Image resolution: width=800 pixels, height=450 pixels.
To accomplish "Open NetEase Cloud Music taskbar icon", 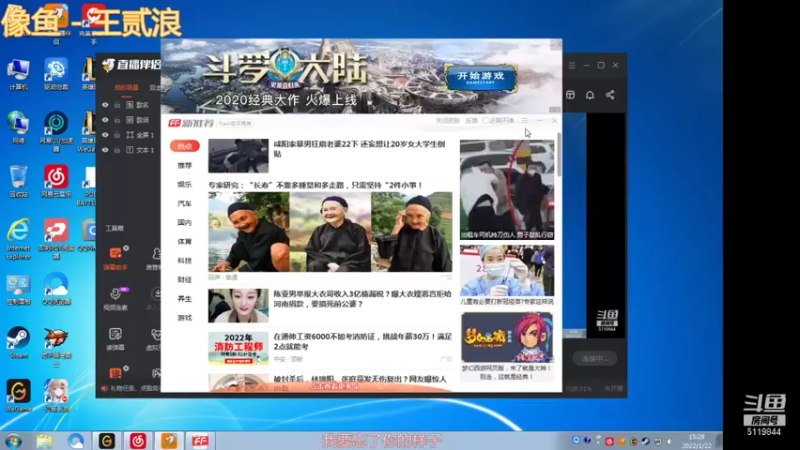I will coord(138,441).
